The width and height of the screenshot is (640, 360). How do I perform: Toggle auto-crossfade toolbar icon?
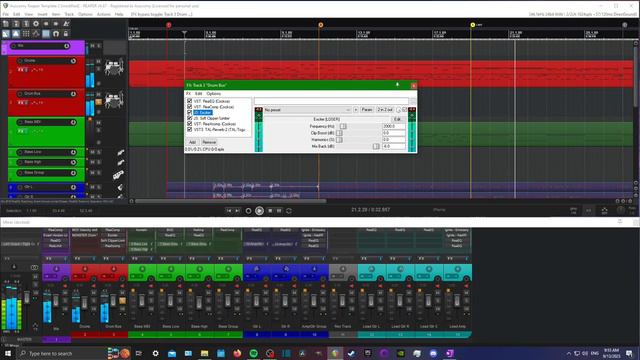coord(6,34)
